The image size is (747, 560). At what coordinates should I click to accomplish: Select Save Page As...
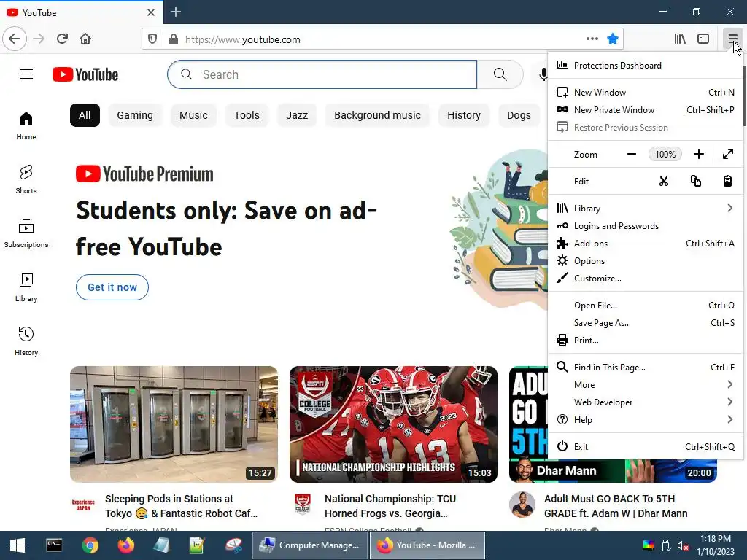click(x=646, y=323)
